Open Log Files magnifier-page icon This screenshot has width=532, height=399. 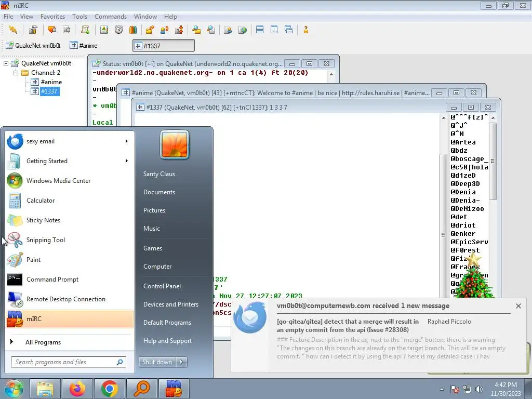pyautogui.click(x=211, y=30)
